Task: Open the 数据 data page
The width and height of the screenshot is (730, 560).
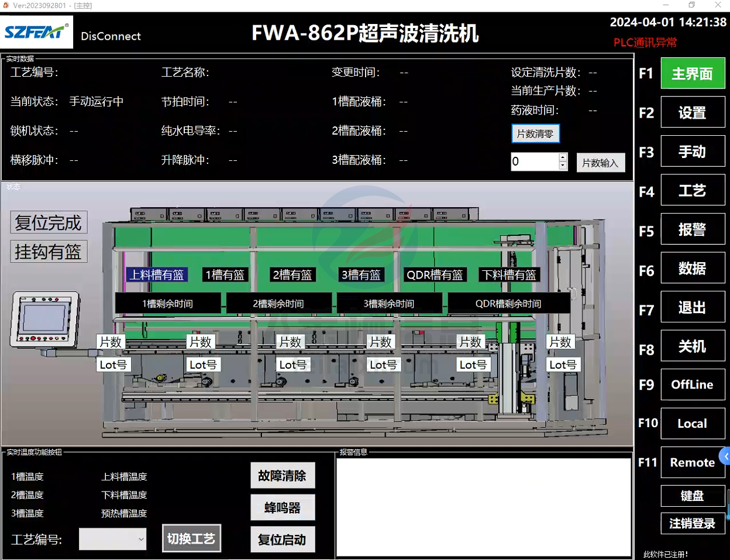Action: point(693,268)
